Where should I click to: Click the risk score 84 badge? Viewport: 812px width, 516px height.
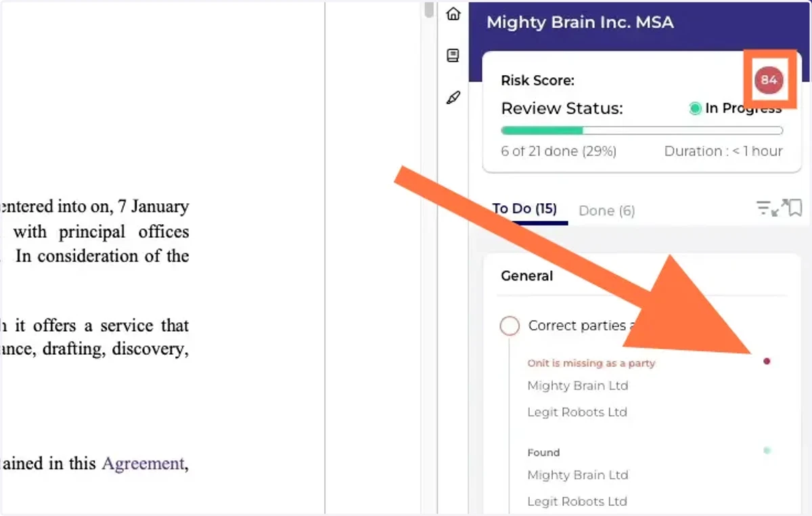click(769, 80)
